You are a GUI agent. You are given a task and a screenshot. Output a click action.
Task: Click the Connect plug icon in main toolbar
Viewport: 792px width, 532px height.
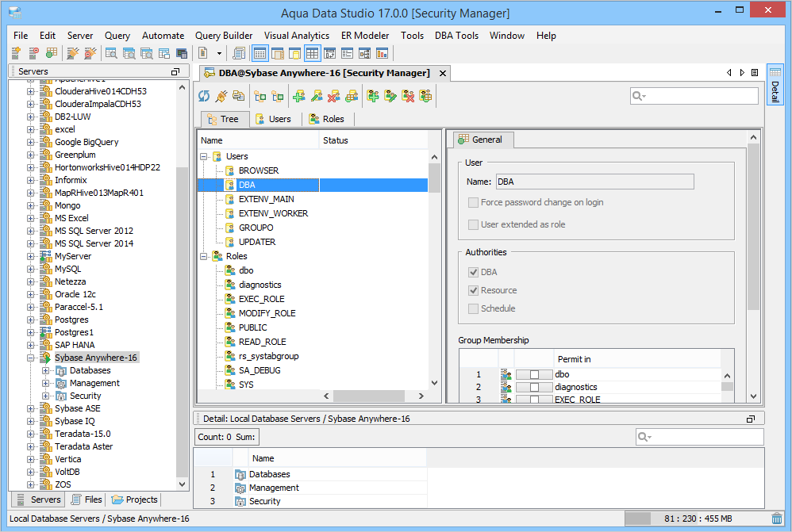pyautogui.click(x=73, y=53)
